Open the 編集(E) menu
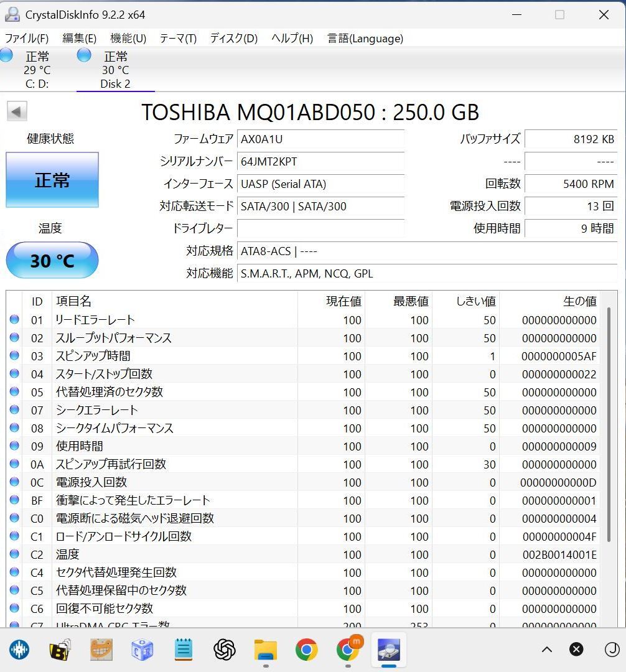Viewport: 626px width, 672px height. (79, 39)
